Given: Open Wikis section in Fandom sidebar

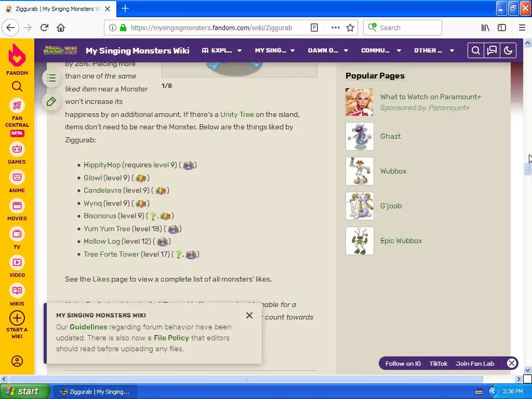Looking at the screenshot, I should click(x=17, y=291).
